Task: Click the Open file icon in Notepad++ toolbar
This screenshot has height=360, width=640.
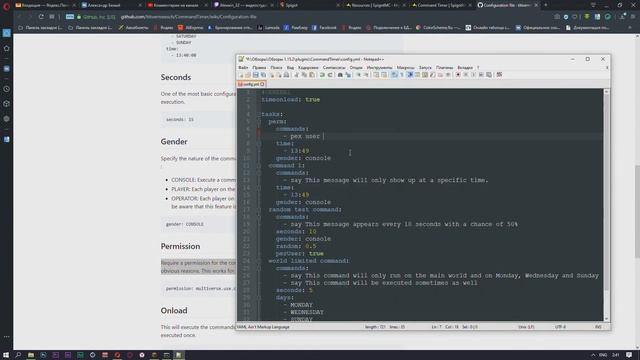Action: click(x=248, y=75)
